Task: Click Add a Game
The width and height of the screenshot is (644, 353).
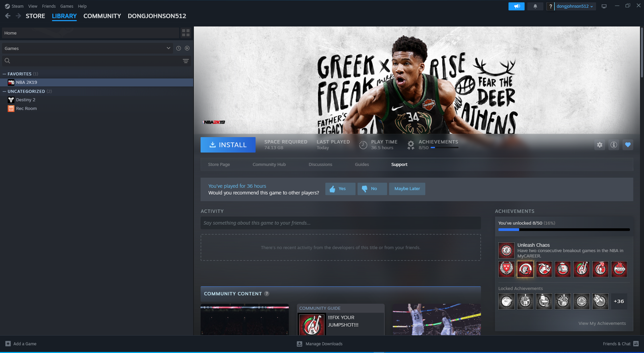Action: pos(21,344)
